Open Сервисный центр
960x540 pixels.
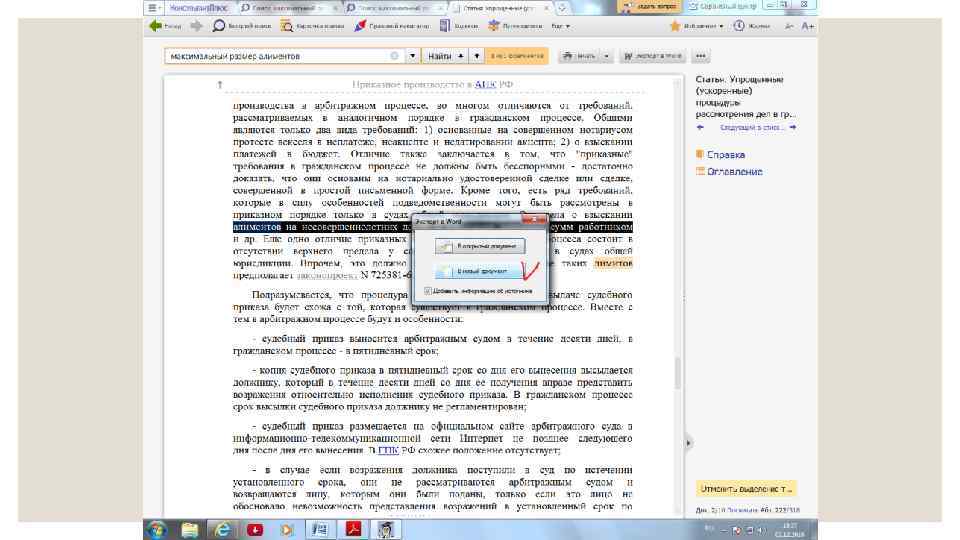pos(722,6)
